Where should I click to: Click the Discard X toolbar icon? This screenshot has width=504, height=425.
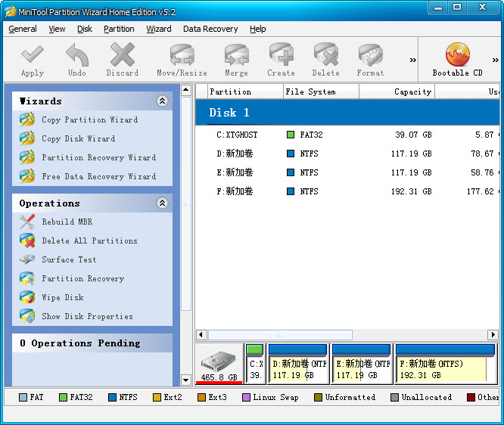[x=122, y=57]
